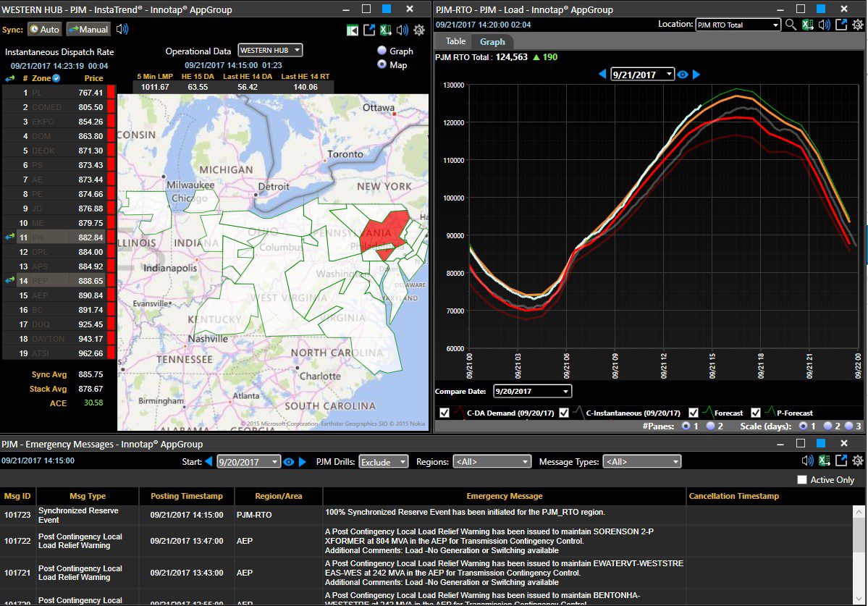Set scale to 3 days
Image resolution: width=868 pixels, height=606 pixels.
[849, 426]
